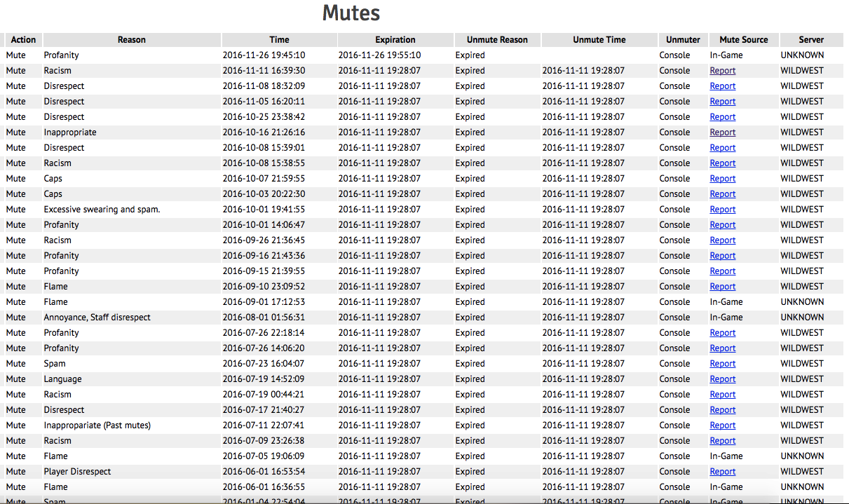This screenshot has width=849, height=504.
Task: Click Report link for Inappropariate (Past mutes) row
Action: pos(722,425)
